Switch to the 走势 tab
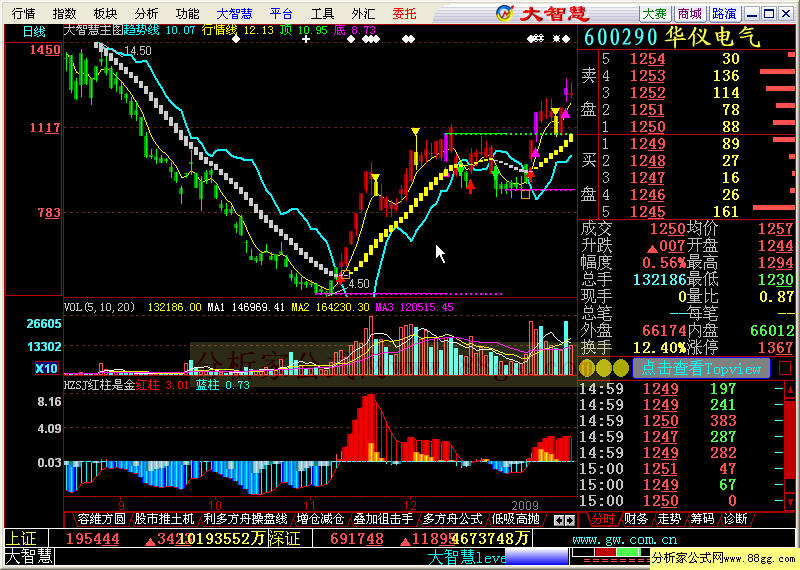This screenshot has height=570, width=800. tap(669, 519)
